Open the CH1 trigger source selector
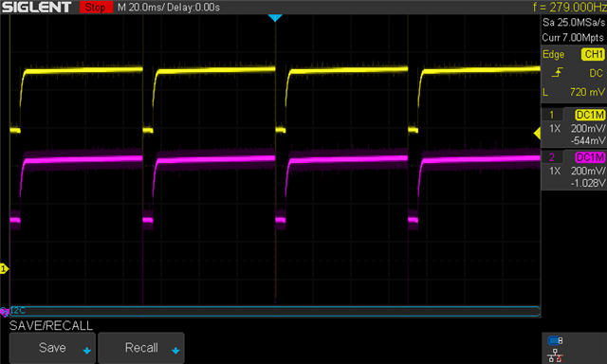Viewport: 607px width, 364px height. 593,54
